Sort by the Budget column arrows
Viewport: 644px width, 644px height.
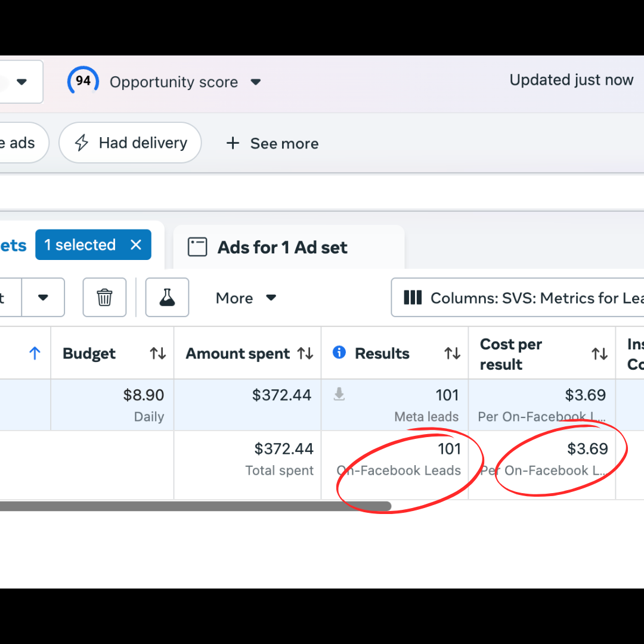click(157, 354)
